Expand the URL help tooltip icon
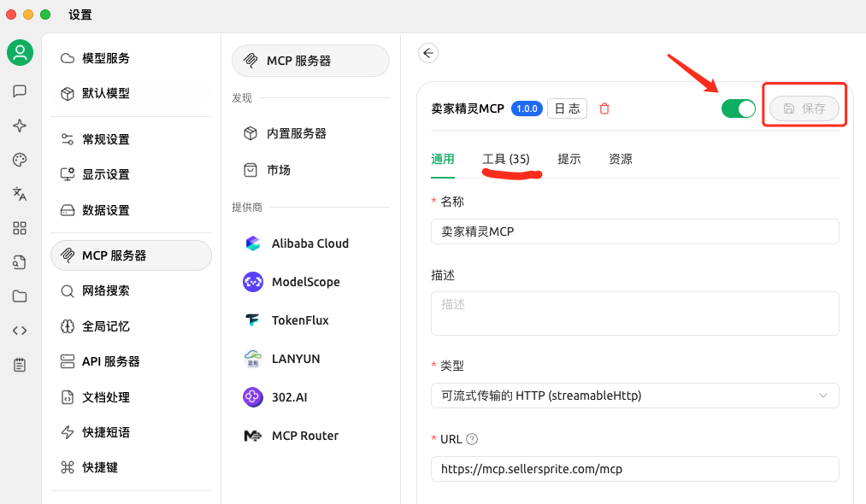The width and height of the screenshot is (866, 504). coord(472,439)
